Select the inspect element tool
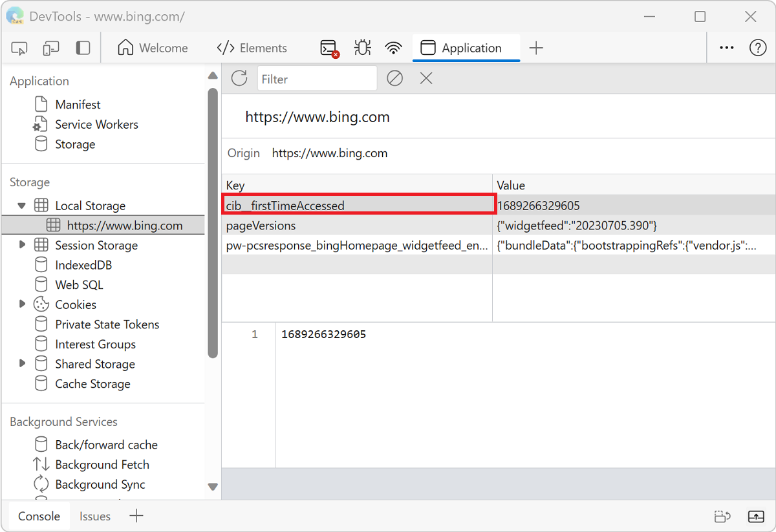 pyautogui.click(x=19, y=48)
